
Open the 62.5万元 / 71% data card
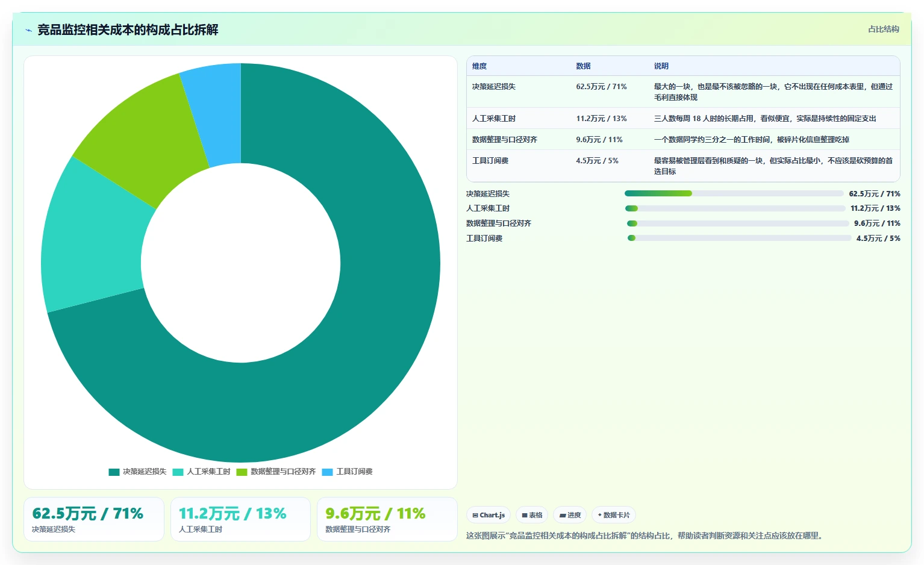(x=94, y=519)
